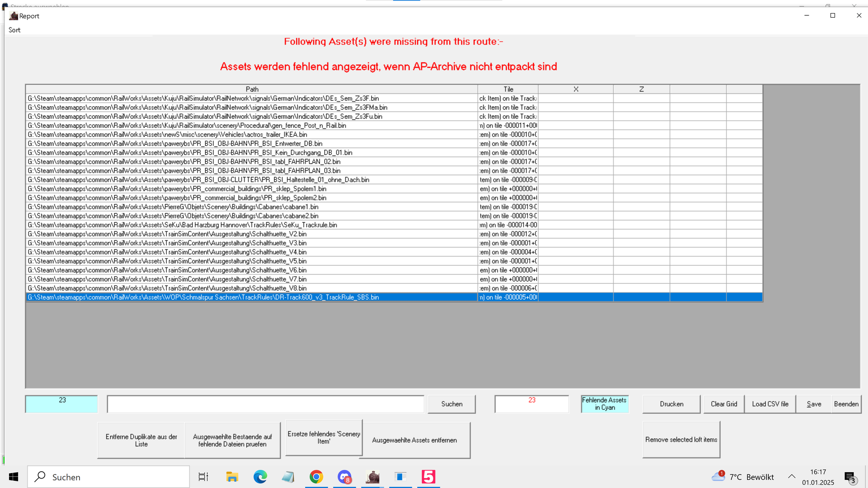Click Load CSV file button
868x488 pixels.
(x=770, y=404)
